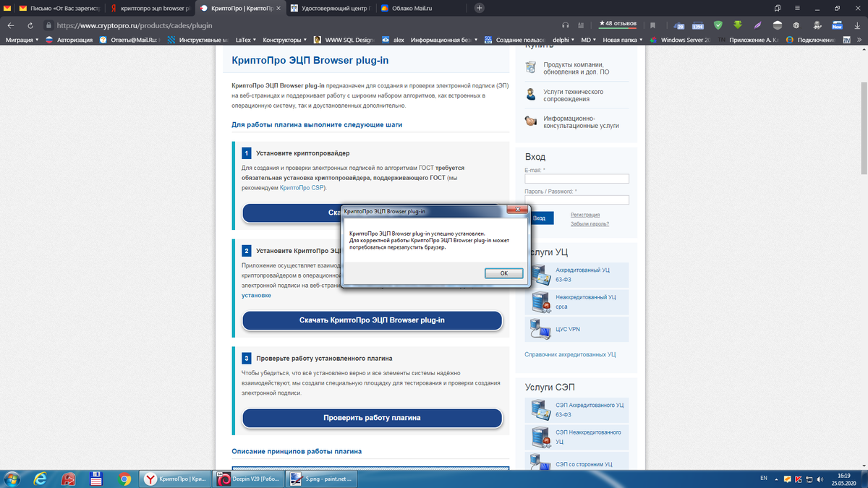This screenshot has width=868, height=488.
Task: Expand the LaTex bookmarks folder
Action: tap(244, 40)
